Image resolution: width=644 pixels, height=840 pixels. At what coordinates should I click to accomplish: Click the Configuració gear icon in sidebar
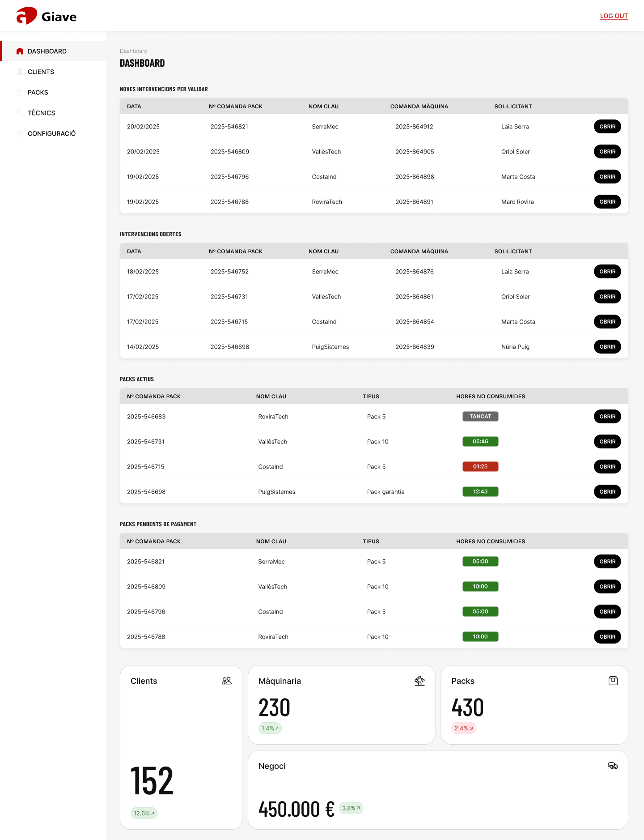tap(20, 133)
